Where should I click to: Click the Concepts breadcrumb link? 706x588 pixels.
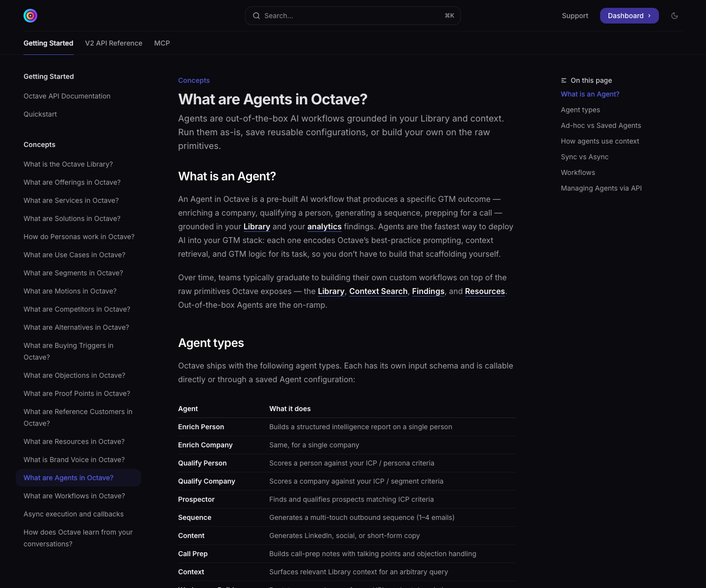coord(194,80)
